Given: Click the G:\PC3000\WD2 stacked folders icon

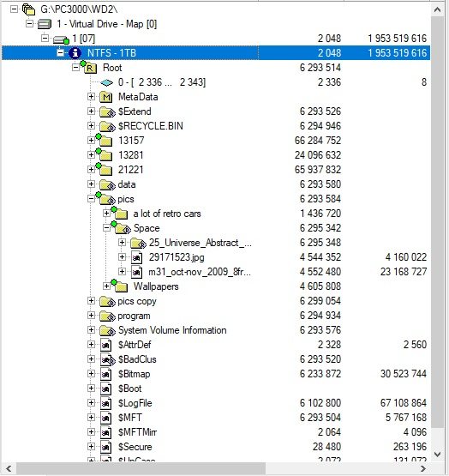Looking at the screenshot, I should point(29,9).
